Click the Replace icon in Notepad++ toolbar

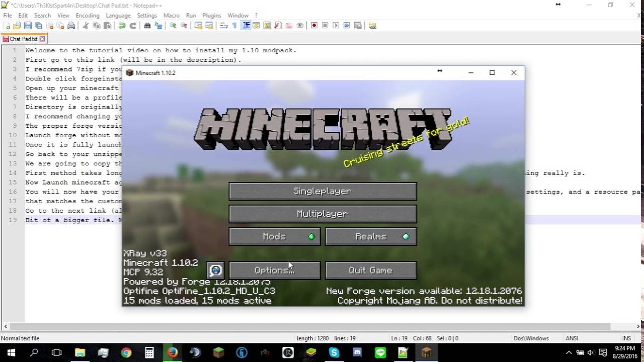[x=158, y=26]
